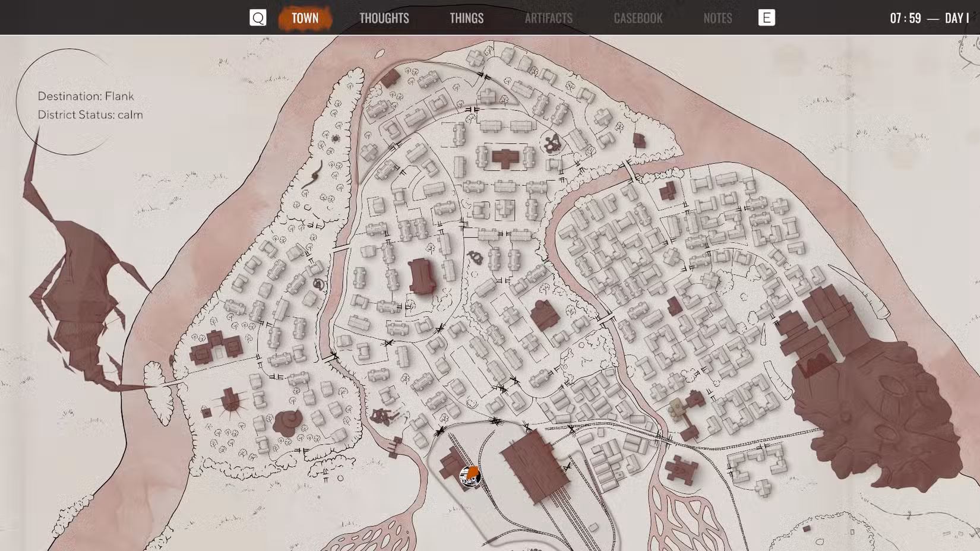Click the District Status: calm text
980x551 pixels.
point(90,115)
